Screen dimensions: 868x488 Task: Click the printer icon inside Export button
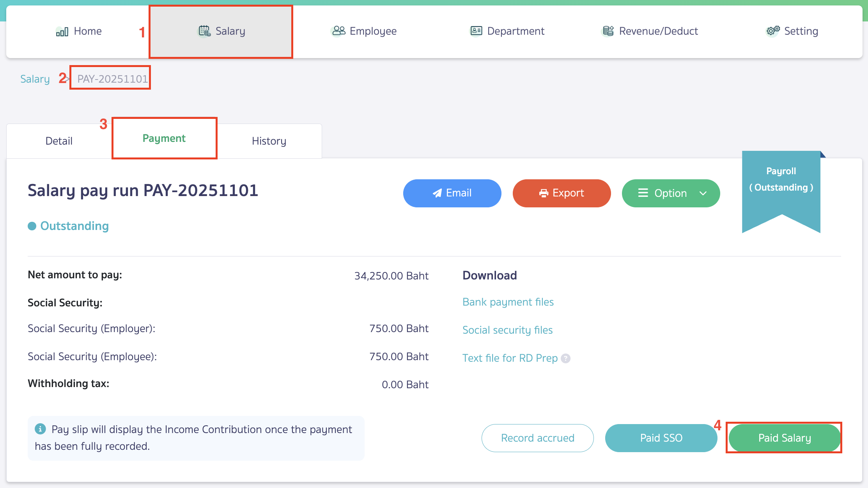(x=543, y=193)
